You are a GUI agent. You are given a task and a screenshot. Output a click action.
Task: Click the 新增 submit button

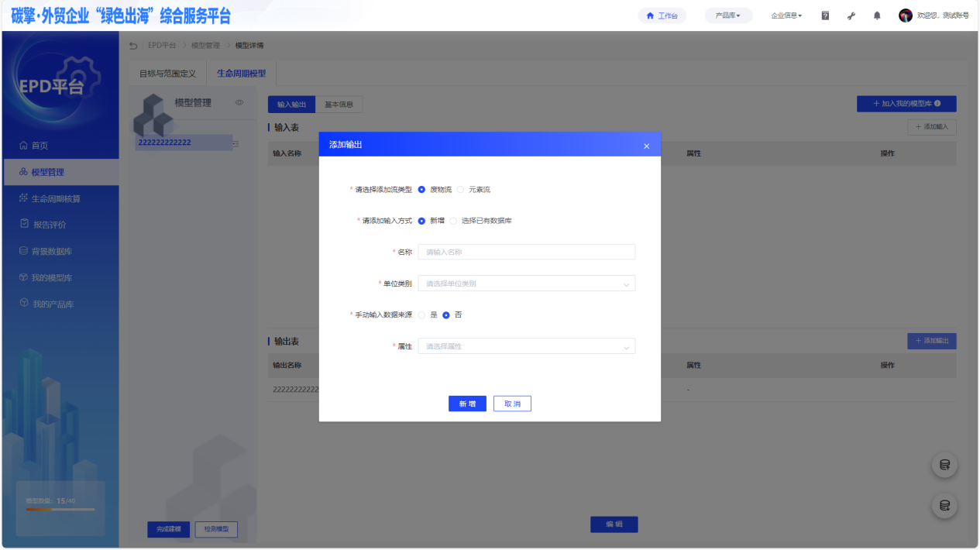467,404
